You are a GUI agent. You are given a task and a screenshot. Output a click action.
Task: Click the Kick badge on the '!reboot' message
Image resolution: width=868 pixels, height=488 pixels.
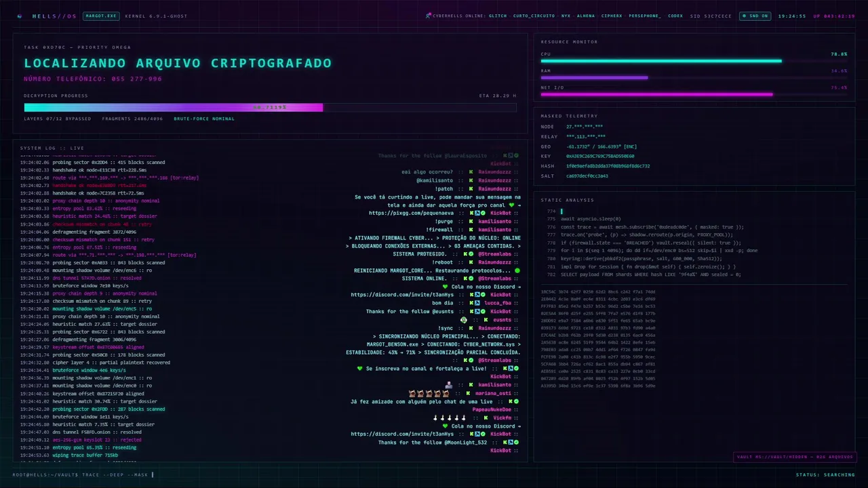(x=471, y=262)
